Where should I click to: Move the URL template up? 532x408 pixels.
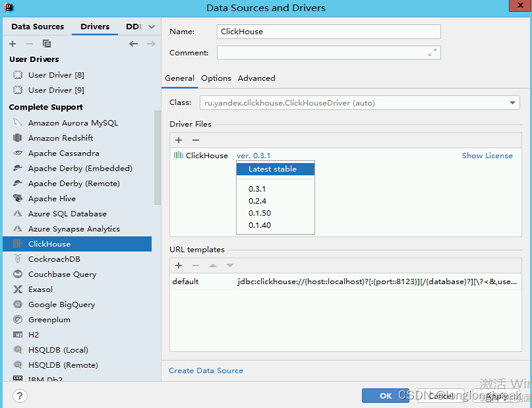coord(211,265)
